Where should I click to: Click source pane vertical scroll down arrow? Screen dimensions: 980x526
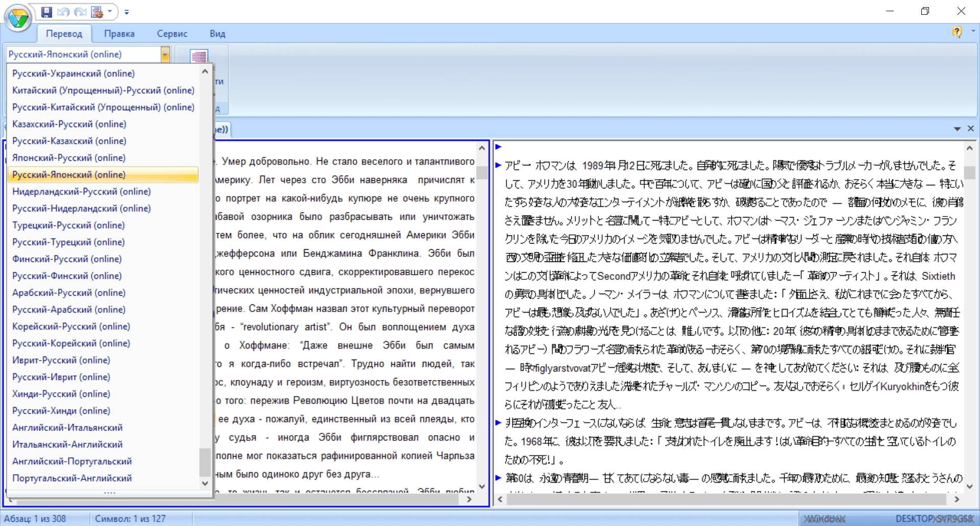click(x=482, y=486)
